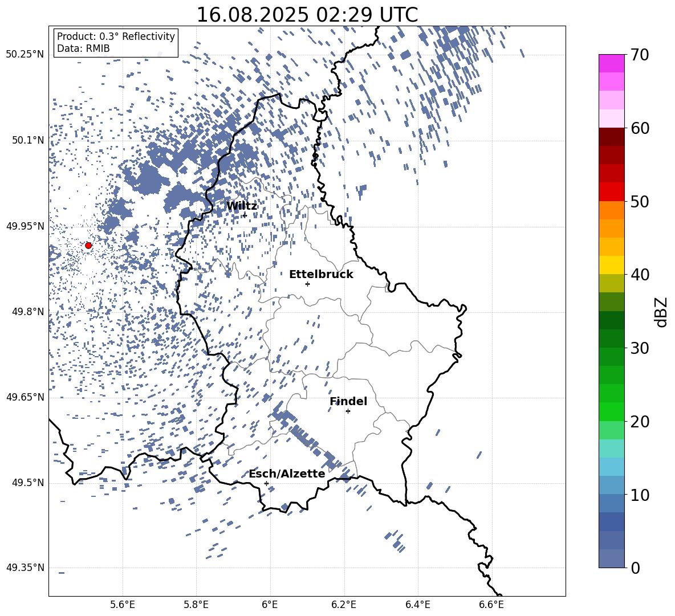Click the 0 dBZ colorbar label
Screen dimensions: 675x616
click(636, 568)
